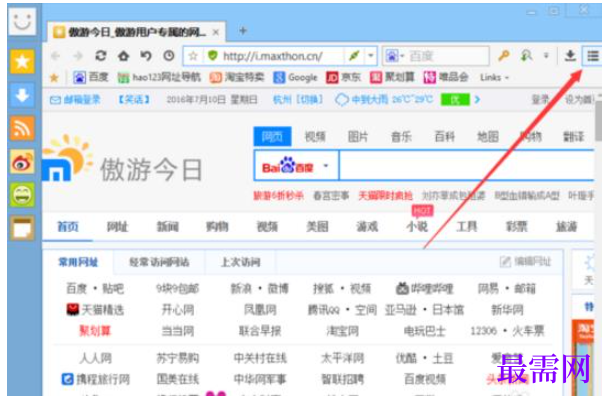
Task: Select the 百科 search tab
Action: [444, 137]
